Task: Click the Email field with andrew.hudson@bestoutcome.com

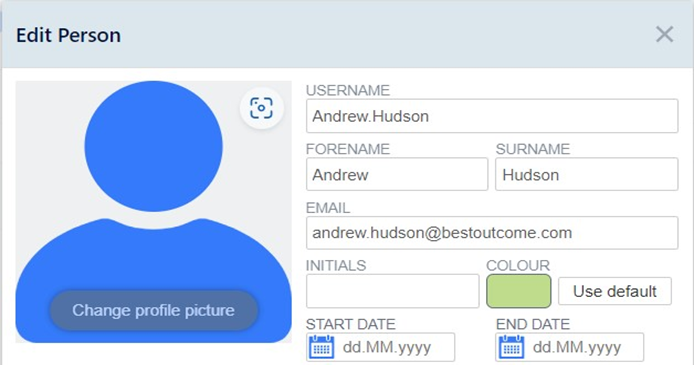Action: (x=492, y=233)
